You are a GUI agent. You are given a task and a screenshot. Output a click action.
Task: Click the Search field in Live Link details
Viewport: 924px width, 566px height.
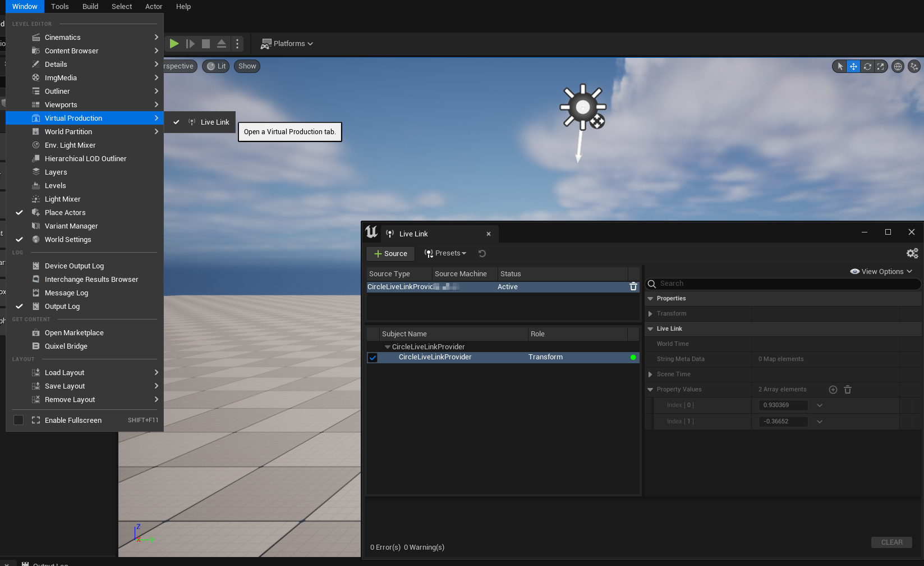point(783,284)
